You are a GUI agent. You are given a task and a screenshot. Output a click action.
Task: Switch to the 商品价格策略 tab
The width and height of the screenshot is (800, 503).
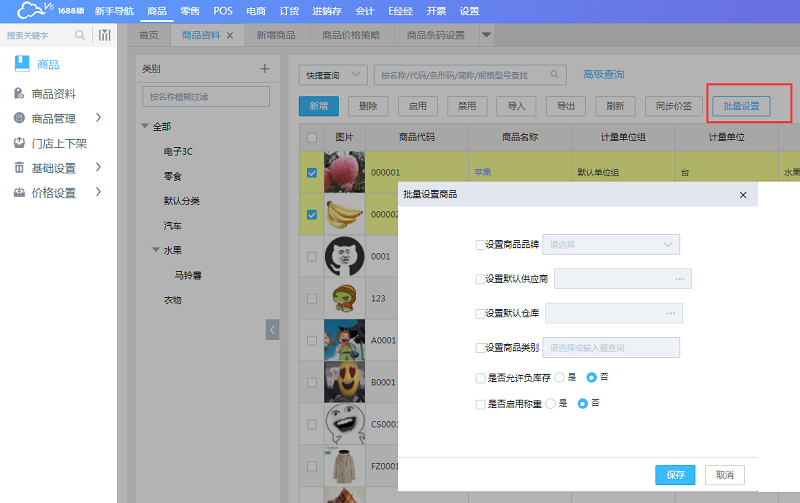click(x=351, y=35)
